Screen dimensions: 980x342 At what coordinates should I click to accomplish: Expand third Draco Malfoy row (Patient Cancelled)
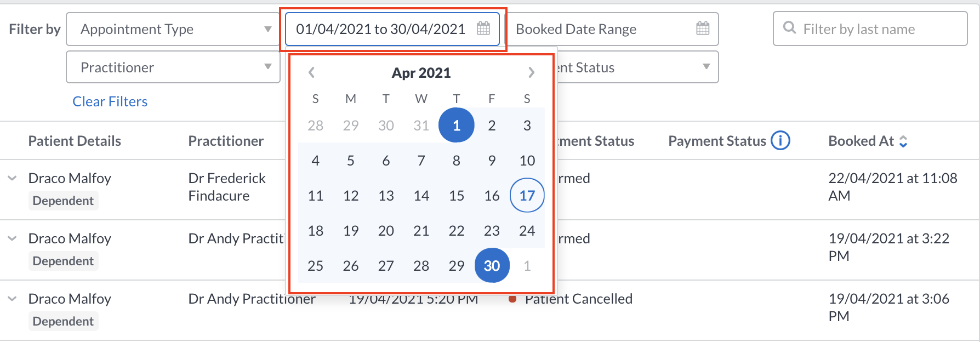click(12, 299)
